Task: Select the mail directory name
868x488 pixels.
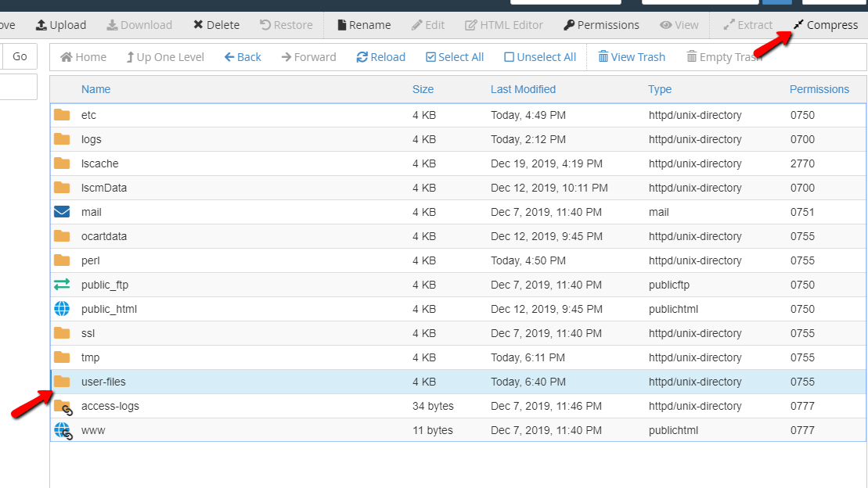Action: point(92,212)
